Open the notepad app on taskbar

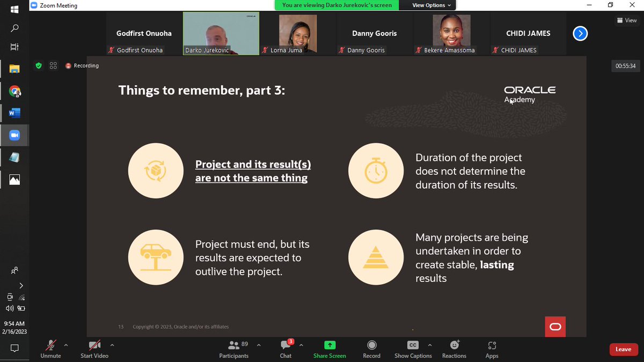tap(14, 157)
